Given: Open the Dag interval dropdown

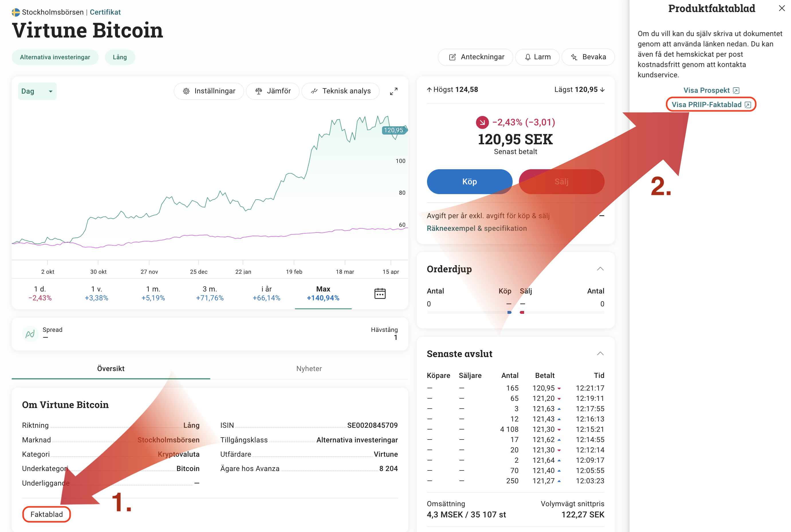Looking at the screenshot, I should [x=37, y=91].
